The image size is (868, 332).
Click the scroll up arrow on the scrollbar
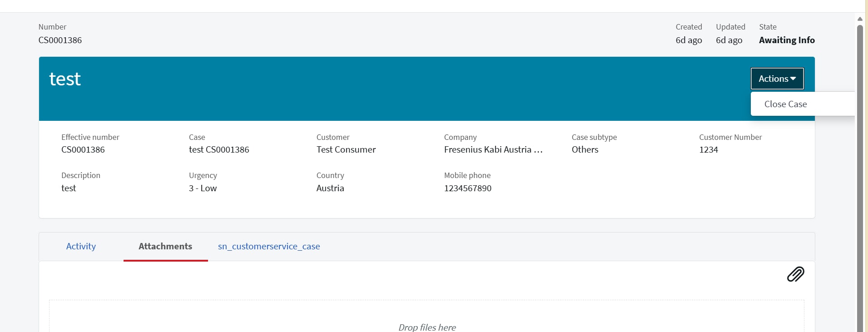tap(859, 19)
